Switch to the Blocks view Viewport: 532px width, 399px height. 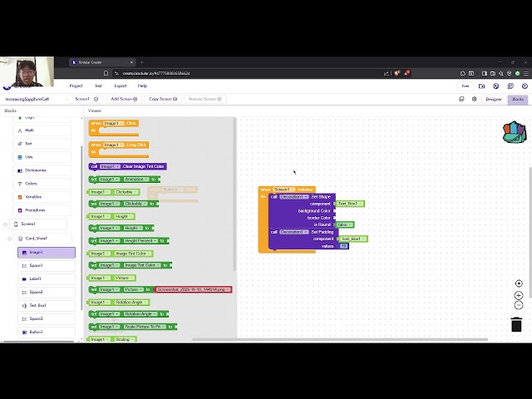point(518,99)
